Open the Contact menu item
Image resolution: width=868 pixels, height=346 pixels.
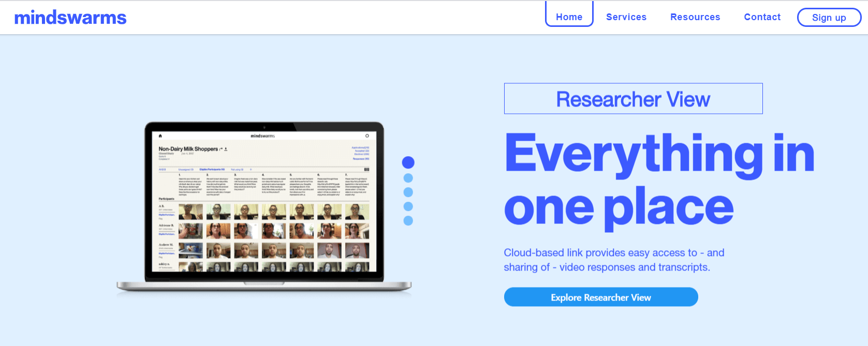762,17
